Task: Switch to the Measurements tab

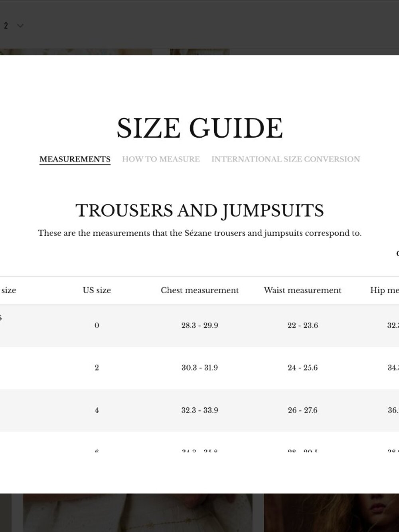Action: click(75, 159)
